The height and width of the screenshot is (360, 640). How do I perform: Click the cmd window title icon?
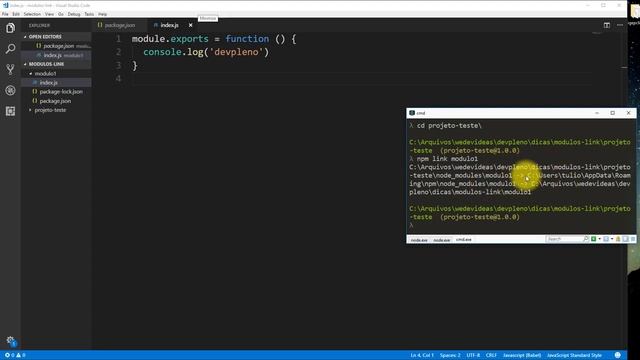(x=412, y=113)
